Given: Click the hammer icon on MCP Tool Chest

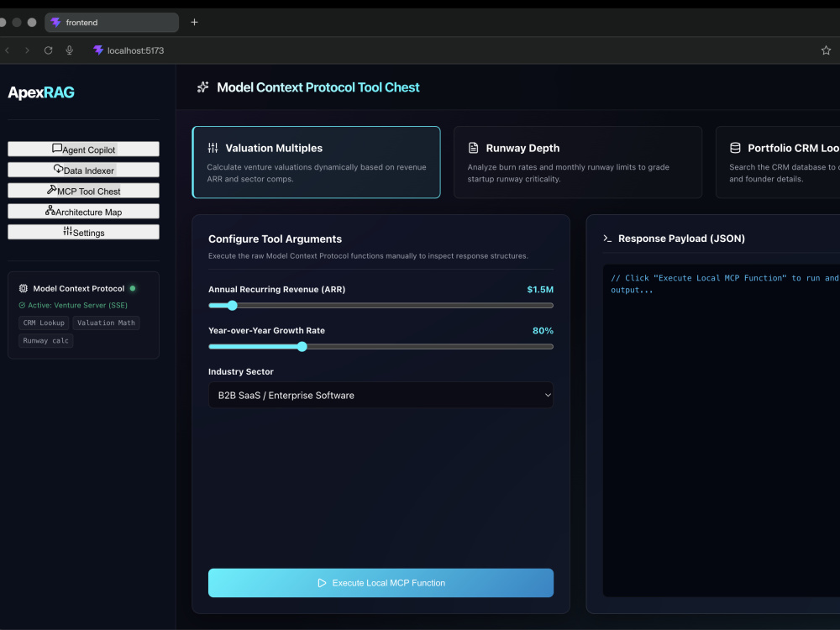Looking at the screenshot, I should [52, 190].
